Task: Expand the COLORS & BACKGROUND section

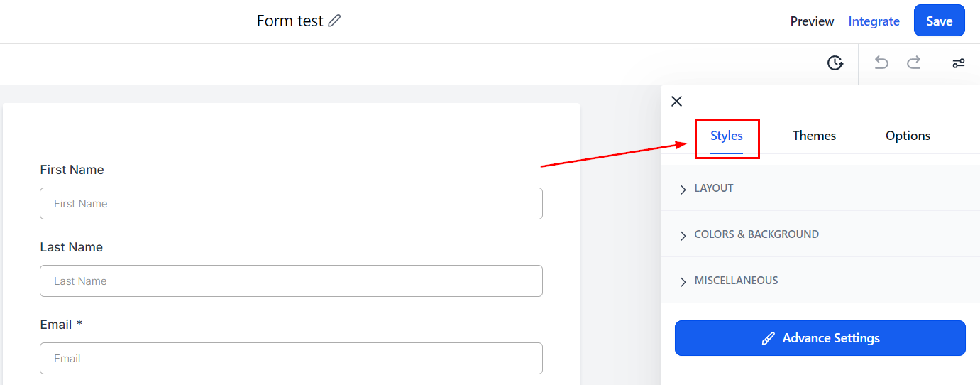Action: [x=756, y=234]
